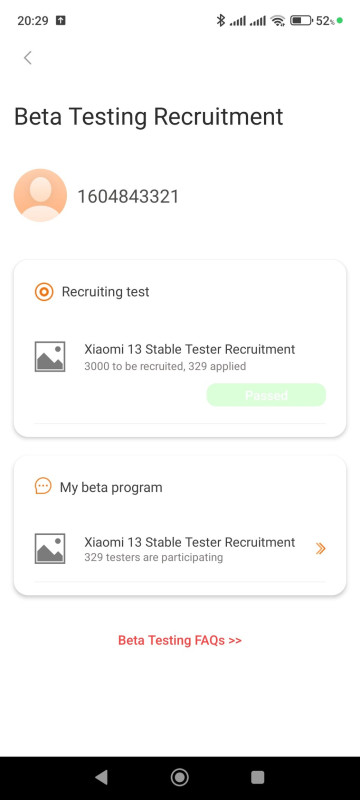Select account ID 1604843321
The height and width of the screenshot is (800, 360).
128,196
